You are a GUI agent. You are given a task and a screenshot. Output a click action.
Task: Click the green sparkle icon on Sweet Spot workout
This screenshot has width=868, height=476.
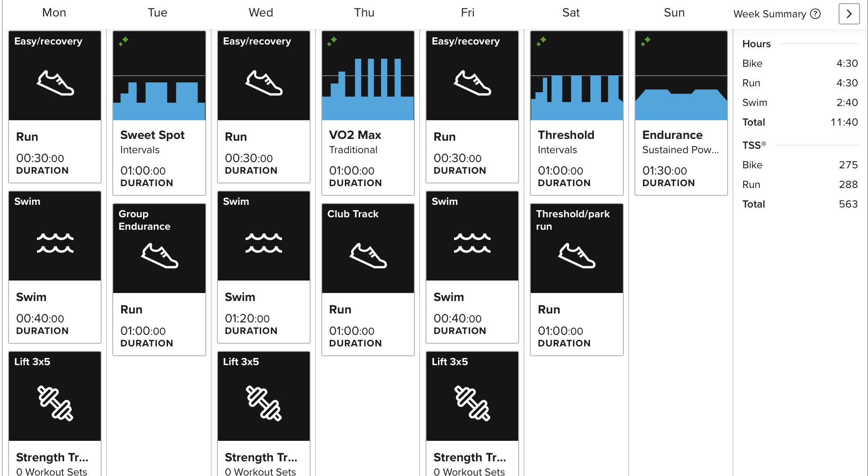(123, 41)
